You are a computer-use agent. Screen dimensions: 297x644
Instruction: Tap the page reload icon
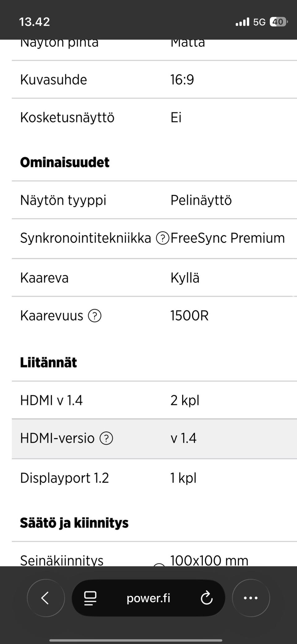207,598
